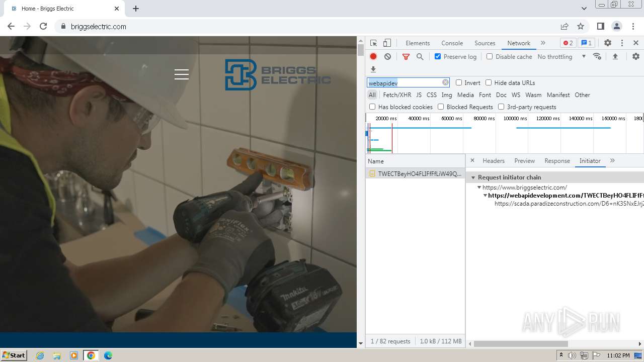
Task: Close the request details pane
Action: (472, 160)
